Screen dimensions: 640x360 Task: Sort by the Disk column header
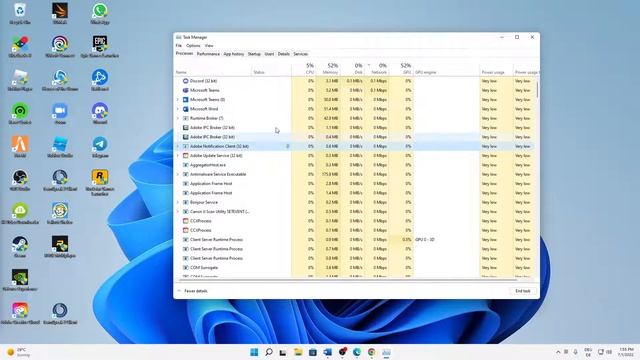[352, 69]
